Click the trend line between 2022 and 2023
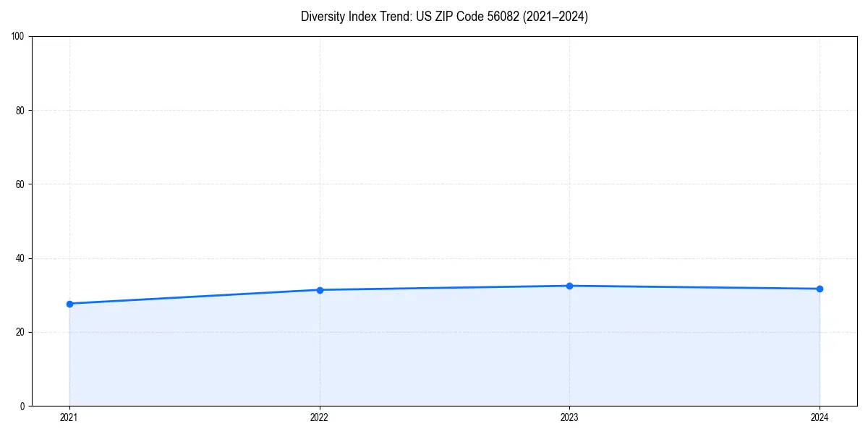The width and height of the screenshot is (868, 434). [x=444, y=287]
